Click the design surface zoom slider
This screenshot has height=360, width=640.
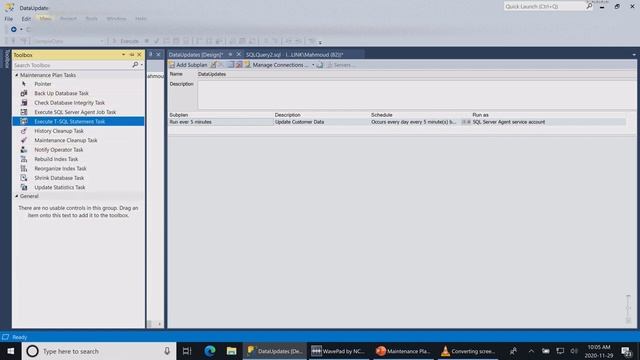pyautogui.click(x=628, y=309)
